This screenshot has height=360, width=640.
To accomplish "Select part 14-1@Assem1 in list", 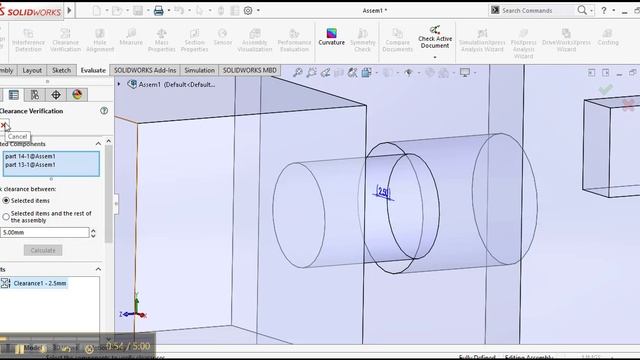I will pyautogui.click(x=30, y=156).
